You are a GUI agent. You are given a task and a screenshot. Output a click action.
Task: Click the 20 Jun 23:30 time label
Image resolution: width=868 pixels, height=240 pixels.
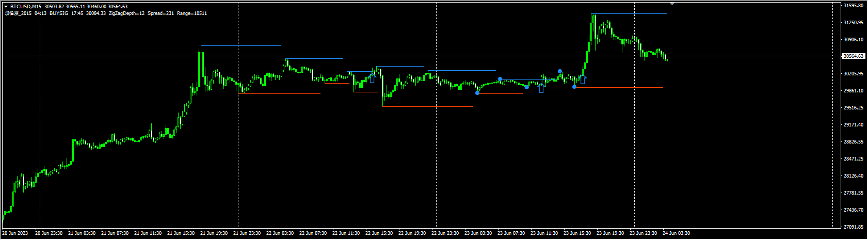(49, 233)
